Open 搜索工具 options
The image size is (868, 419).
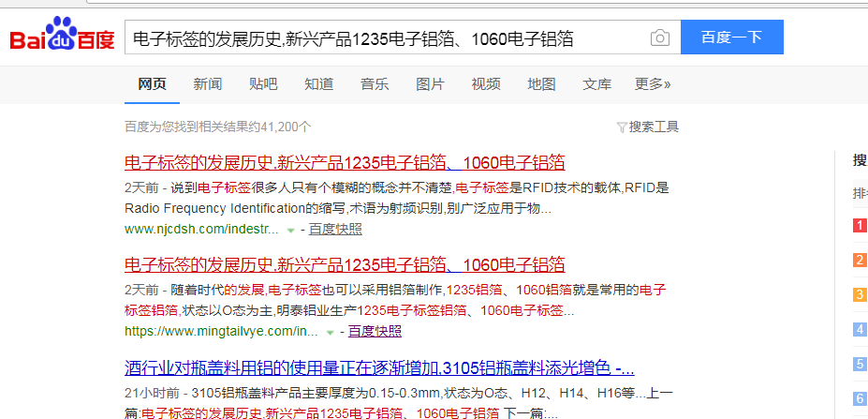click(654, 127)
